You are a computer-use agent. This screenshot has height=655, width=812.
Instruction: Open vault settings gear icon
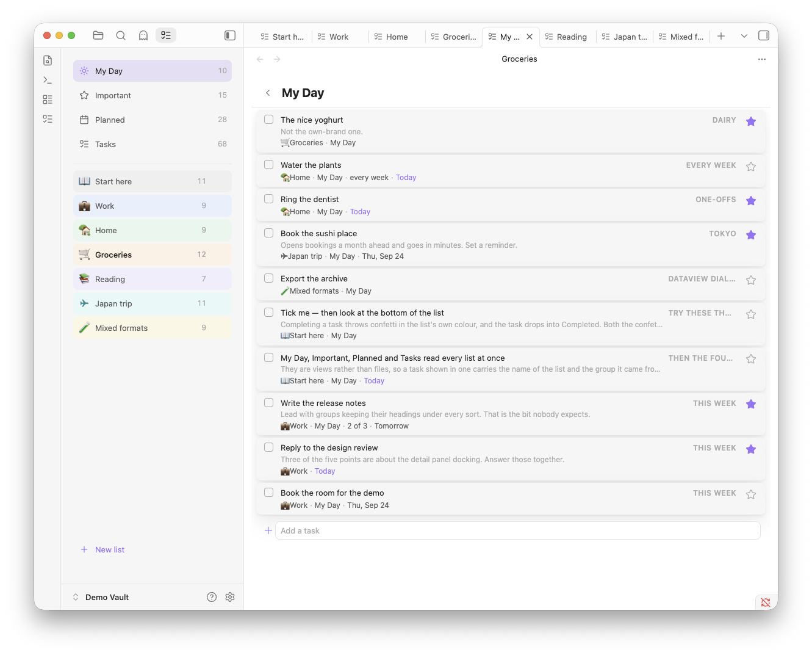(230, 597)
